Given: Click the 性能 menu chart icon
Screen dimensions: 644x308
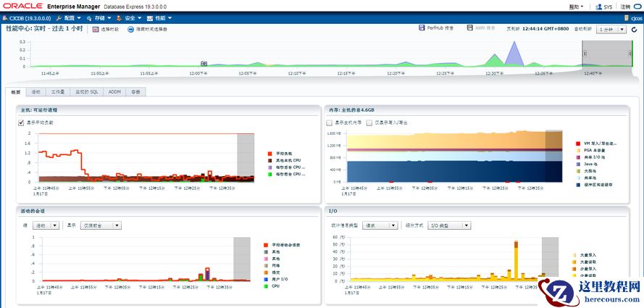Looking at the screenshot, I should (x=149, y=17).
